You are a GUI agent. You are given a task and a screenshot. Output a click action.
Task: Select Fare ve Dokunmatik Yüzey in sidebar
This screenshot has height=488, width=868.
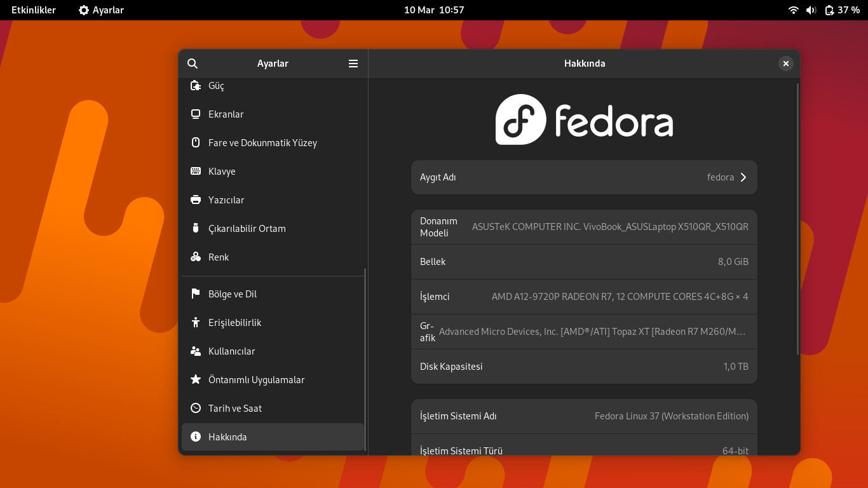pos(273,143)
